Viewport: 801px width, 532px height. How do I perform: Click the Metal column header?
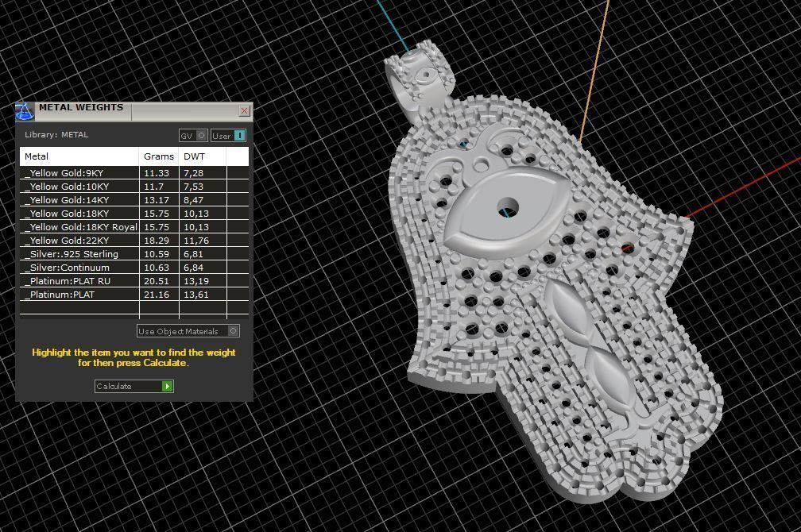tap(79, 156)
